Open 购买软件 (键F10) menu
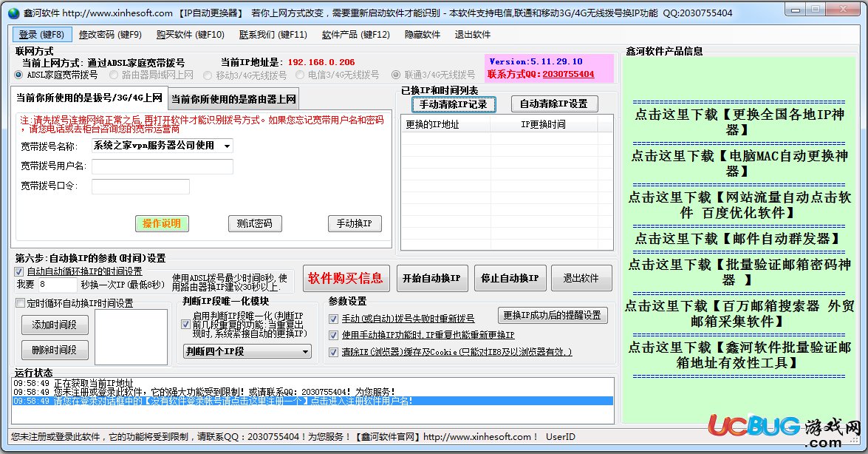The height and width of the screenshot is (454, 868). point(191,34)
